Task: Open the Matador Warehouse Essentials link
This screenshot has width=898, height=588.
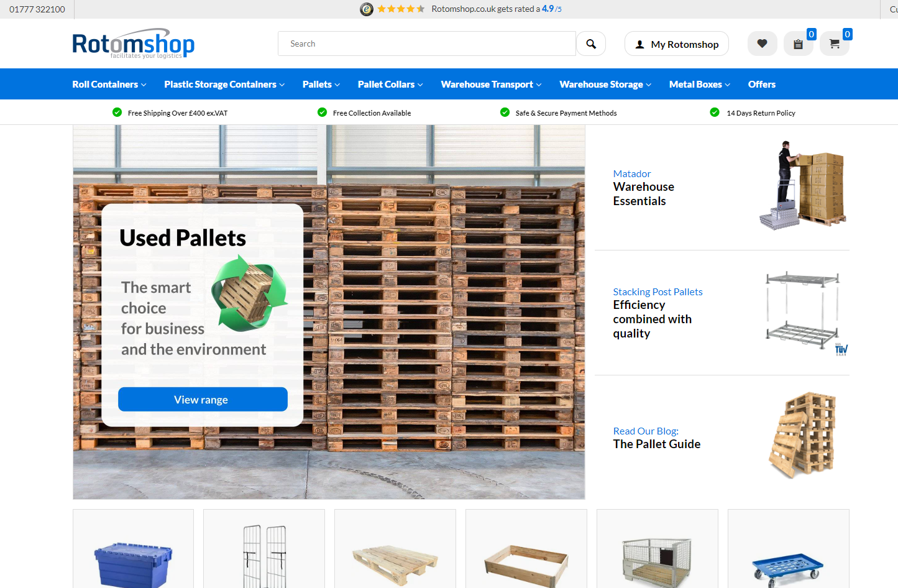Action: (x=644, y=188)
